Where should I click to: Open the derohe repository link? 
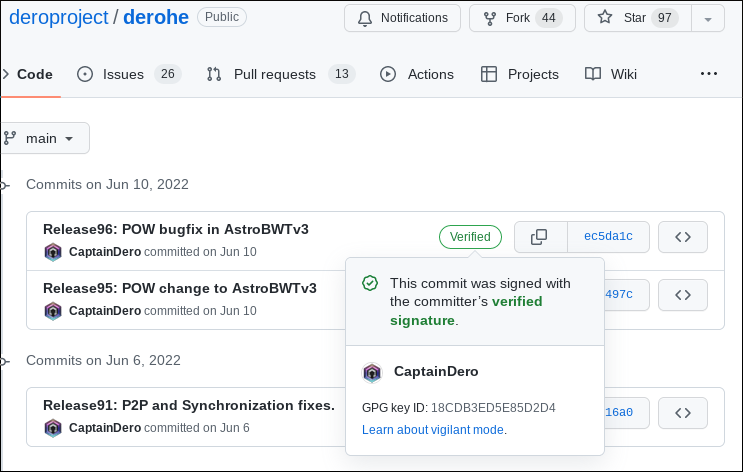[156, 18]
